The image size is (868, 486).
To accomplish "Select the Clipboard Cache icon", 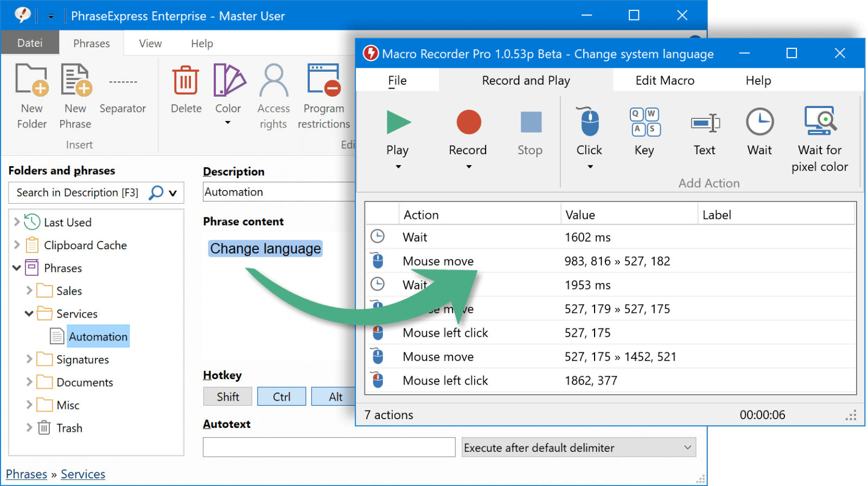I will coord(33,245).
